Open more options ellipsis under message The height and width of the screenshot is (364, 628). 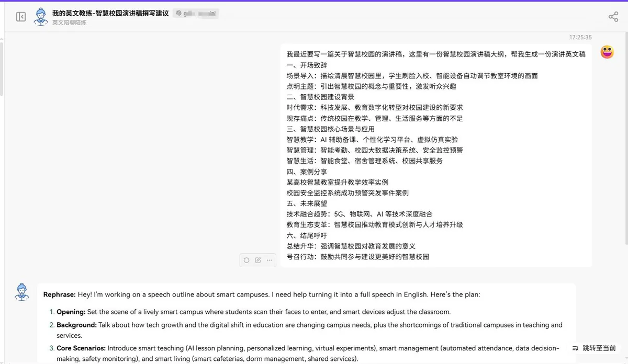(x=270, y=260)
